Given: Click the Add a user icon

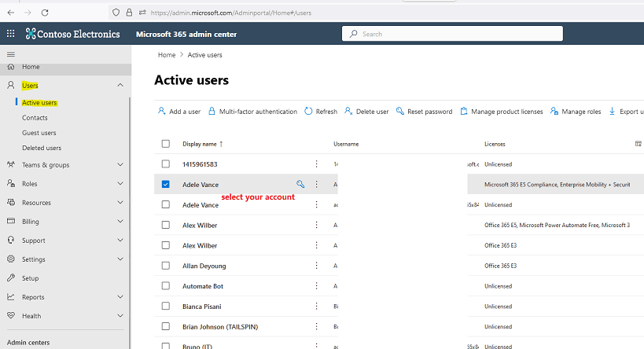Looking at the screenshot, I should [162, 111].
